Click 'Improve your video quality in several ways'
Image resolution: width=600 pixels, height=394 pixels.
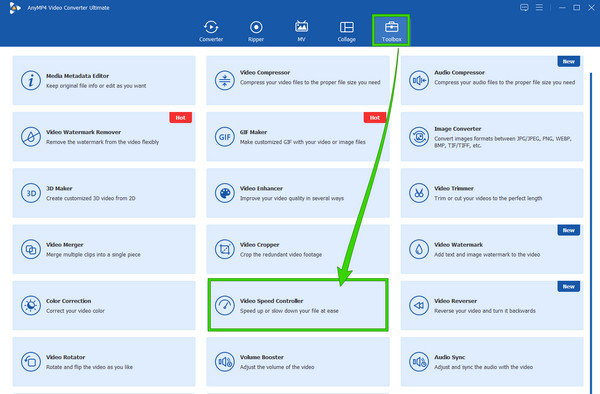pyautogui.click(x=292, y=198)
